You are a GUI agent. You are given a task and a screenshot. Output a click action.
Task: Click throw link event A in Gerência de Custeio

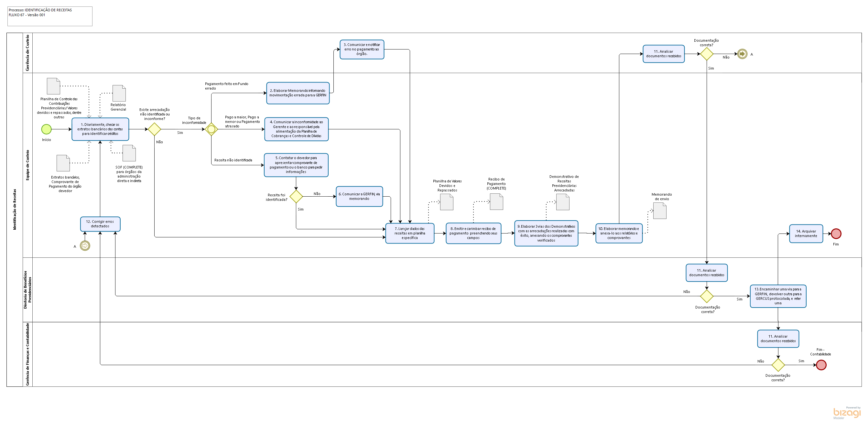point(742,54)
